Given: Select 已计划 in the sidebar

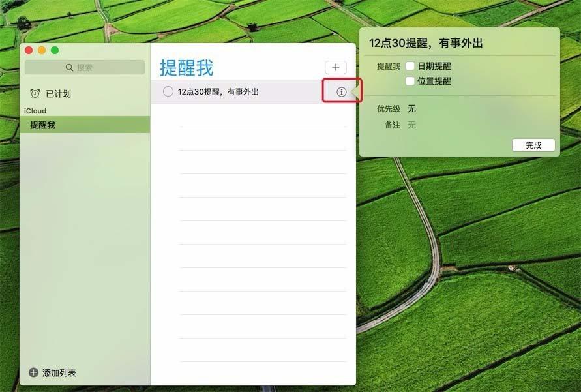Looking at the screenshot, I should pyautogui.click(x=59, y=93).
